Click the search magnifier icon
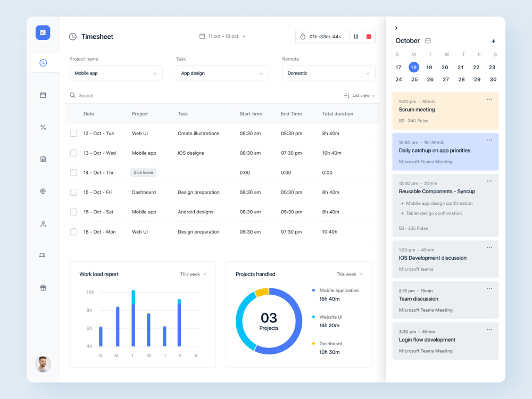The height and width of the screenshot is (399, 532). pyautogui.click(x=72, y=95)
